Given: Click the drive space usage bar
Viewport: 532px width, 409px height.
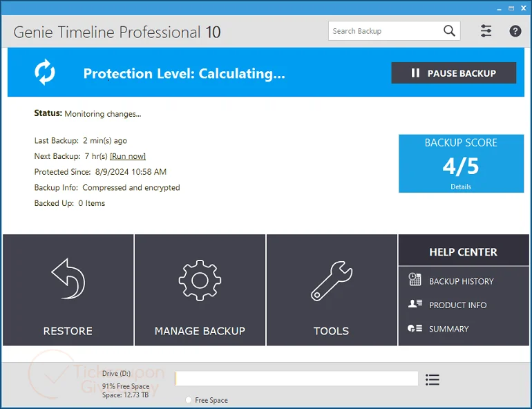Looking at the screenshot, I should tap(296, 379).
